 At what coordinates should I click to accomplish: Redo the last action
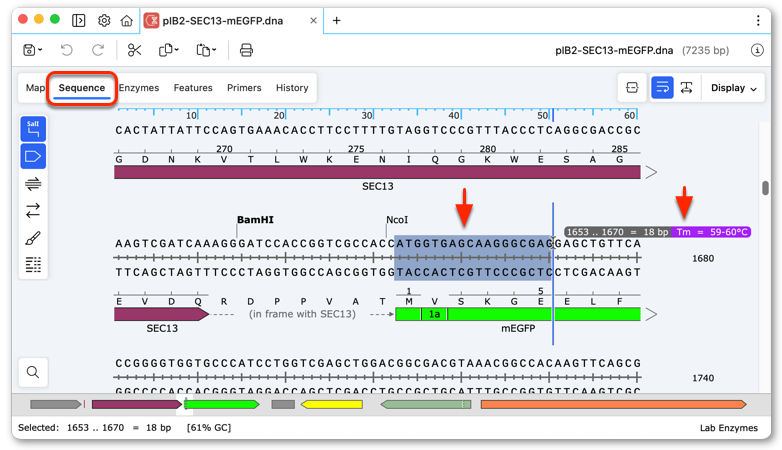[x=98, y=50]
